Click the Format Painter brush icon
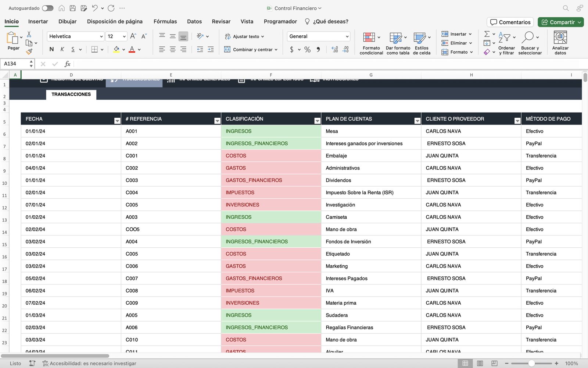 click(29, 52)
